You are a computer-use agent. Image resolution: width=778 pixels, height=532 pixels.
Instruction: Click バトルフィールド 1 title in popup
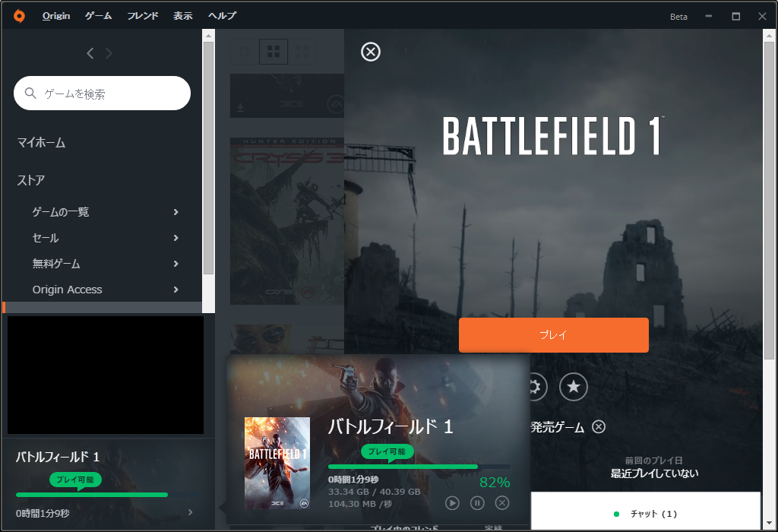pyautogui.click(x=391, y=427)
